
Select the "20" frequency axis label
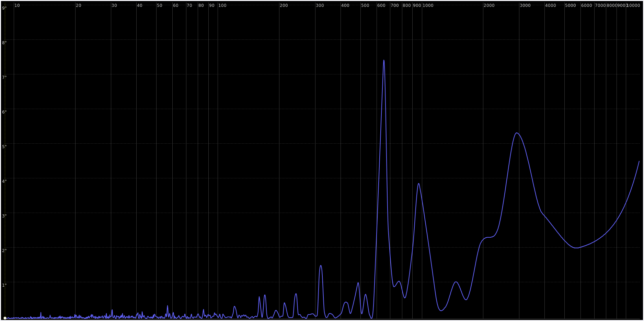click(79, 5)
